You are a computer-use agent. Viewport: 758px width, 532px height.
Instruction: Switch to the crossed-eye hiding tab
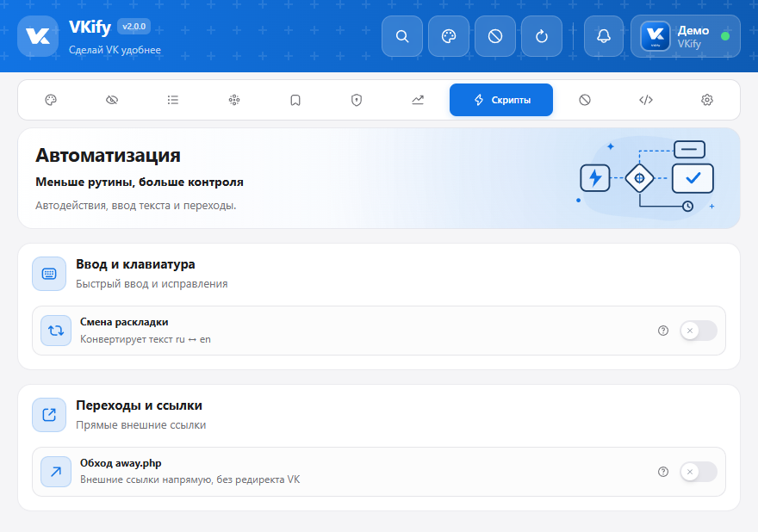(x=112, y=100)
